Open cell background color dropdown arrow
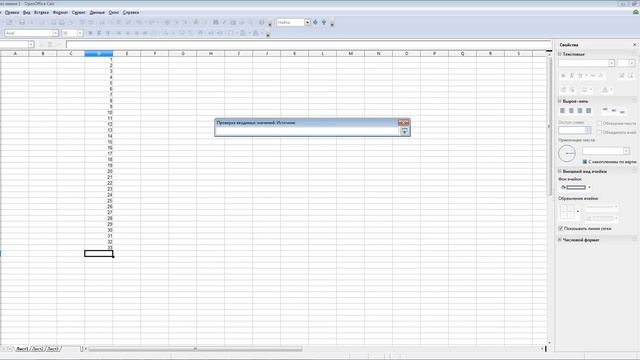This screenshot has width=640, height=360. tap(589, 187)
